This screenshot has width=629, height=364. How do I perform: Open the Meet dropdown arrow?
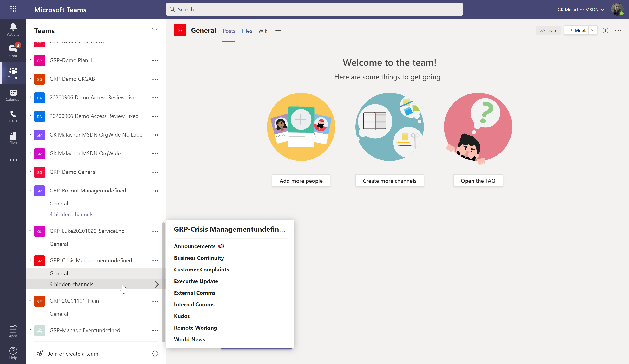(593, 30)
